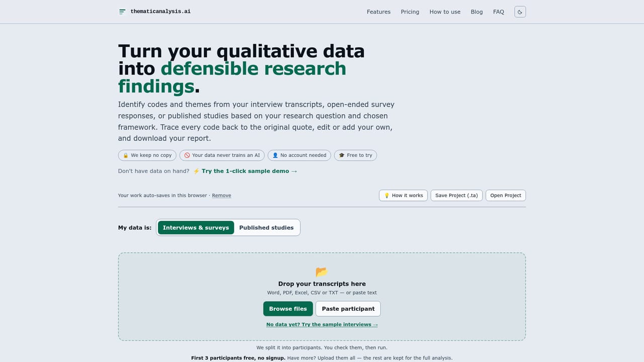This screenshot has height=362, width=644.
Task: Click 'First 3 participants free, no signup.' text
Action: coord(238,358)
